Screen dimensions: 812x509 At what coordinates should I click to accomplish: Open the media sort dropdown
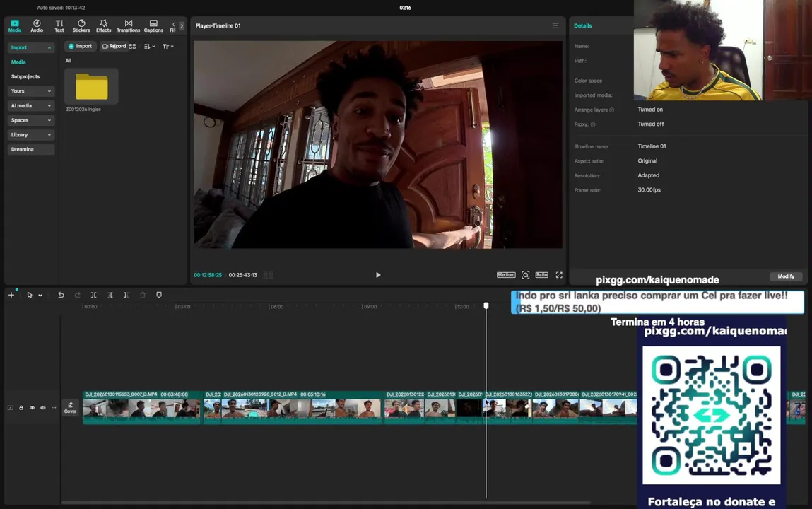(149, 46)
